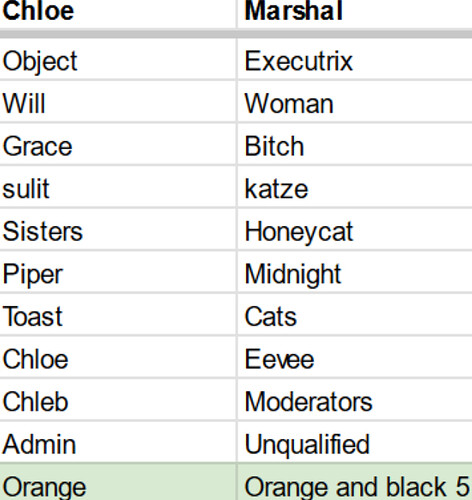Select the Woman cell
The width and height of the screenshot is (472, 500).
355,102
